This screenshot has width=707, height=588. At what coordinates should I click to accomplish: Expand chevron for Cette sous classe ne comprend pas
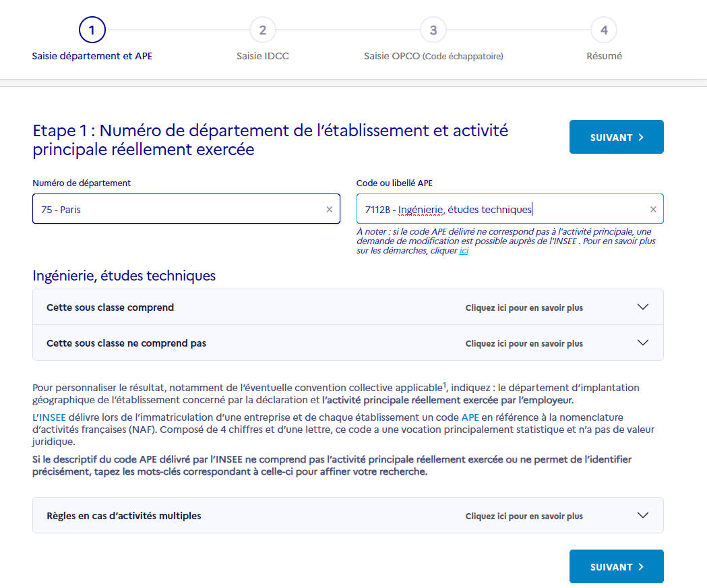642,343
